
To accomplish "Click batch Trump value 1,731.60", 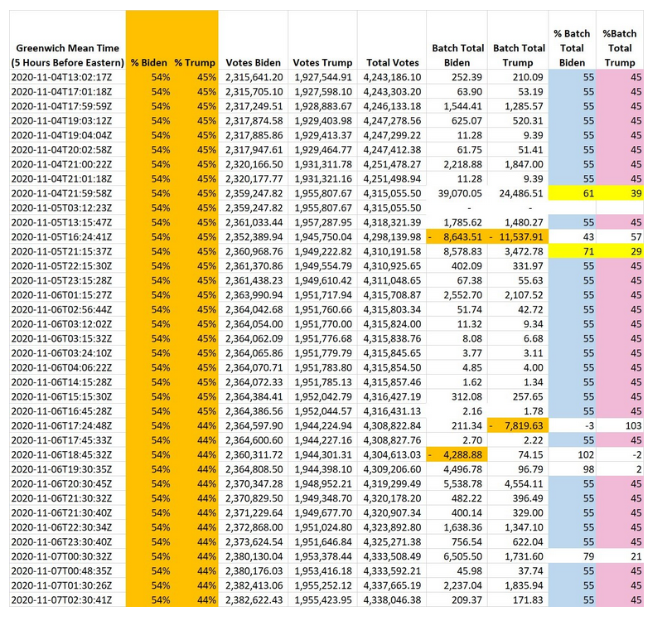I will 524,556.
